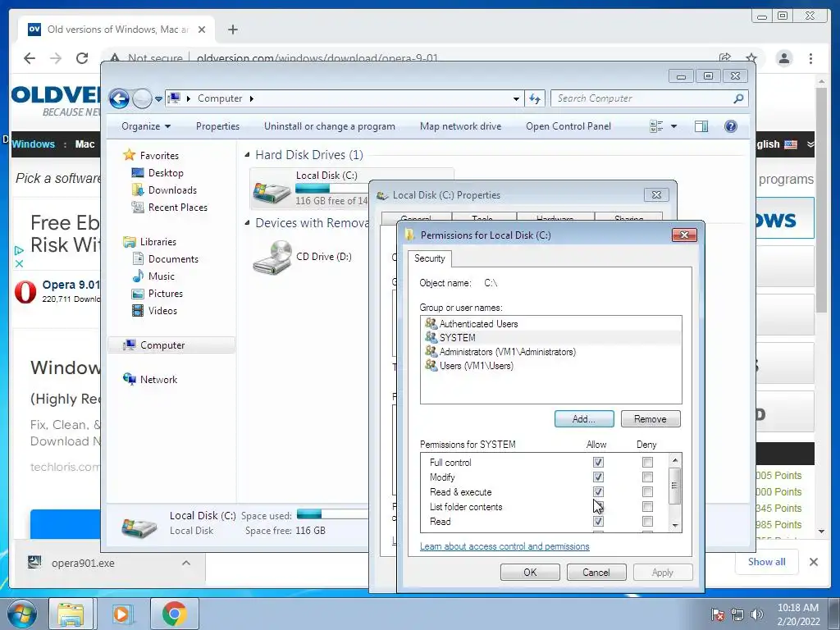Viewport: 840px width, 630px height.
Task: Open the Explorer recent pages dropdown arrow
Action: point(158,99)
